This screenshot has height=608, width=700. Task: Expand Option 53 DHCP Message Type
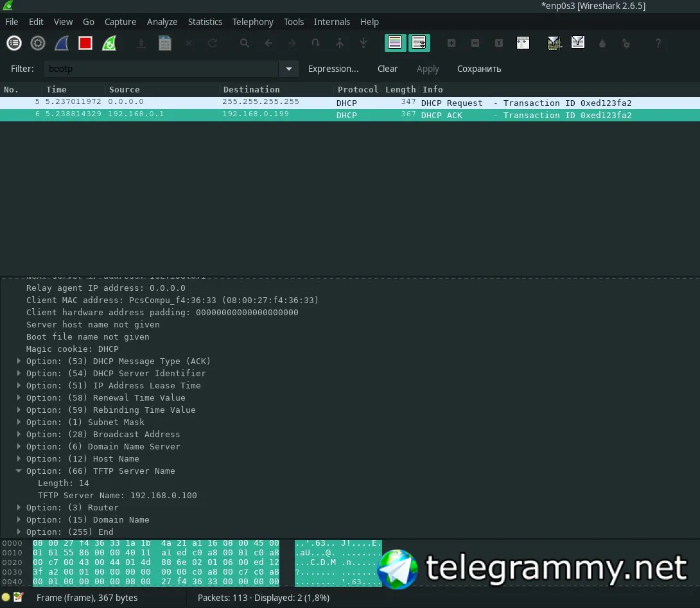[19, 361]
